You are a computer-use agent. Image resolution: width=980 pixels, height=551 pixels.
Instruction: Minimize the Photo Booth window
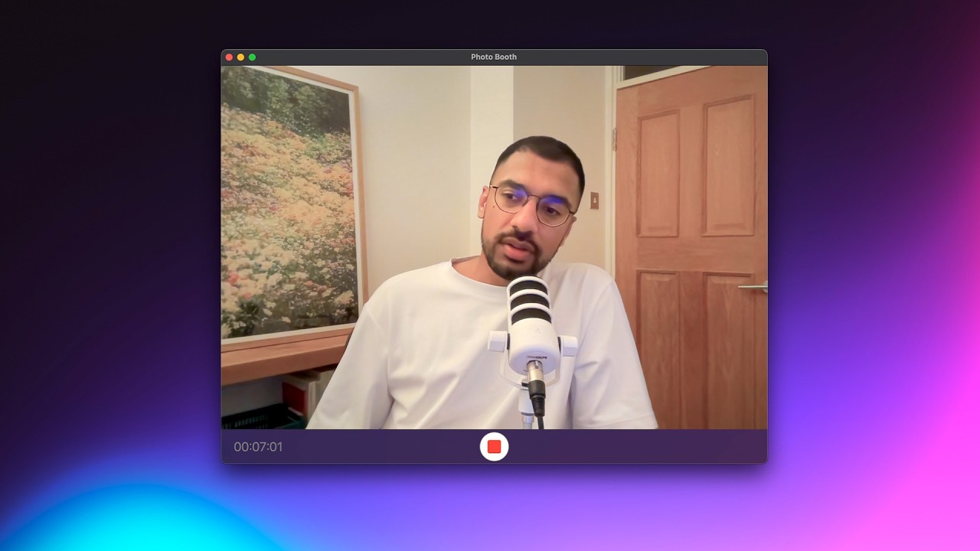[240, 57]
